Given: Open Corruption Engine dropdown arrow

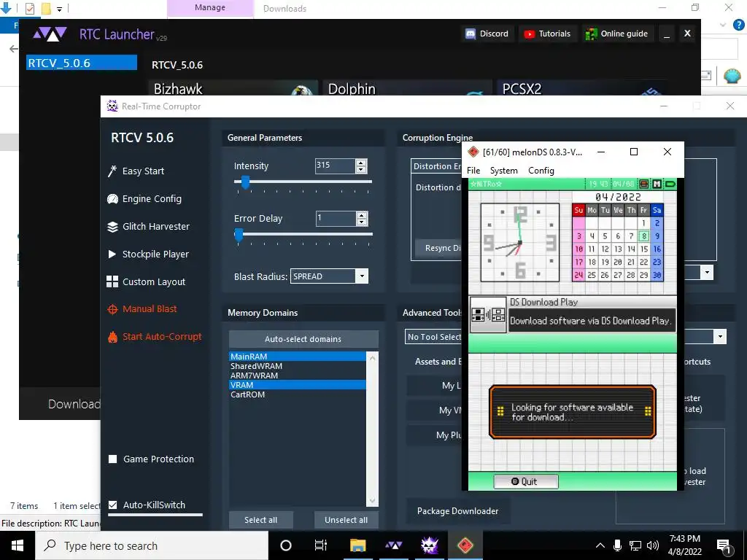Looking at the screenshot, I should point(707,273).
